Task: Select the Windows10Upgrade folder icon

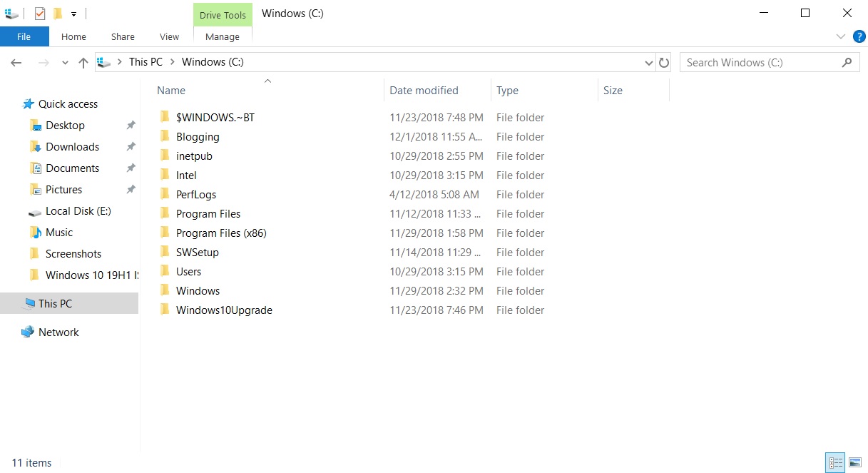Action: [x=165, y=310]
